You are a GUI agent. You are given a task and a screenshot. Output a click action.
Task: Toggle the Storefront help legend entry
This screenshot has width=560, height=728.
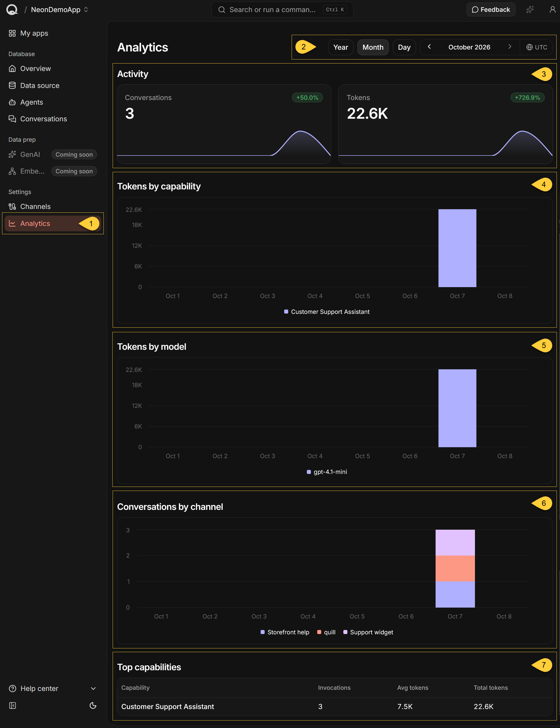[285, 632]
